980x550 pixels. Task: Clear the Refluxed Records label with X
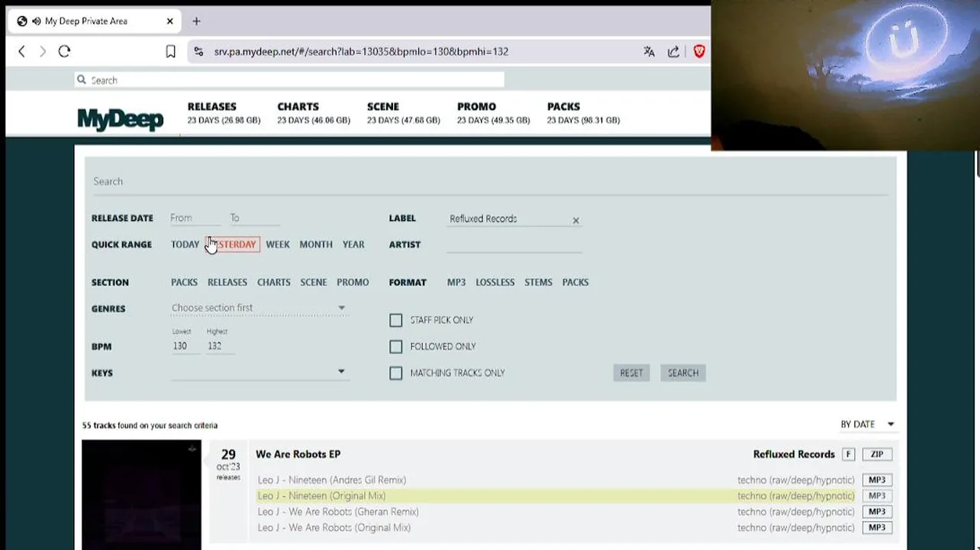point(575,220)
